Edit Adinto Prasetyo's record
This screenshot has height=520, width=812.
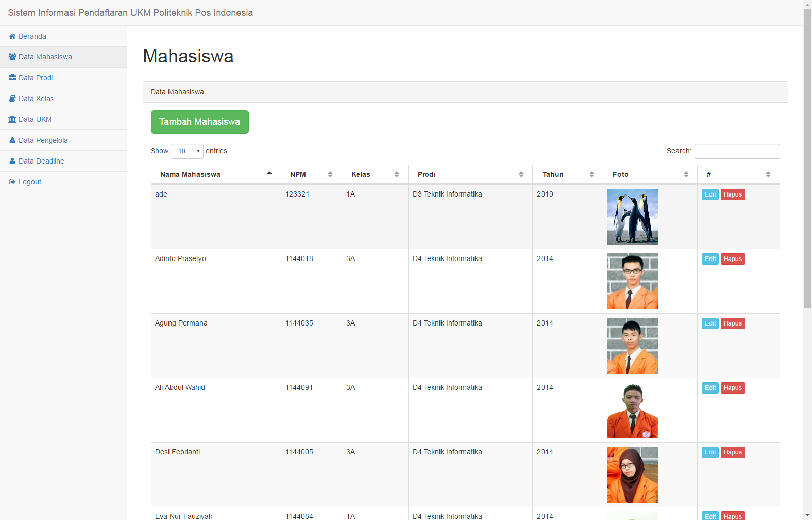pyautogui.click(x=710, y=259)
